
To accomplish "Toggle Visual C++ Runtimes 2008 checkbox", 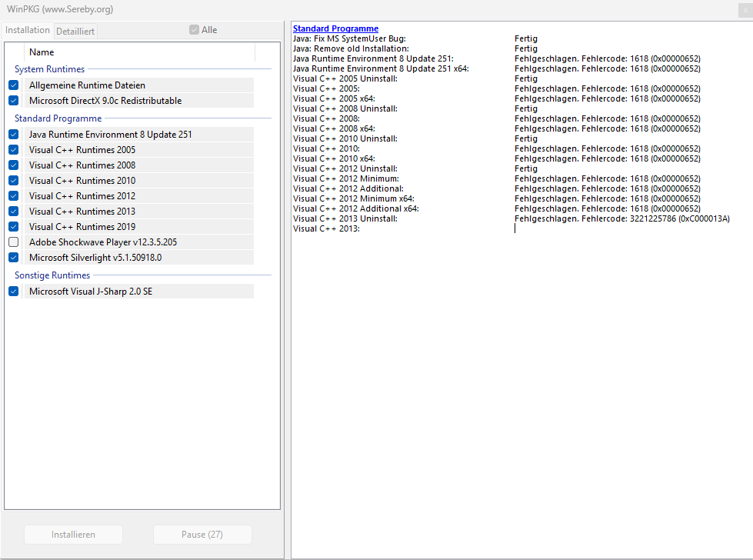I will tap(13, 165).
